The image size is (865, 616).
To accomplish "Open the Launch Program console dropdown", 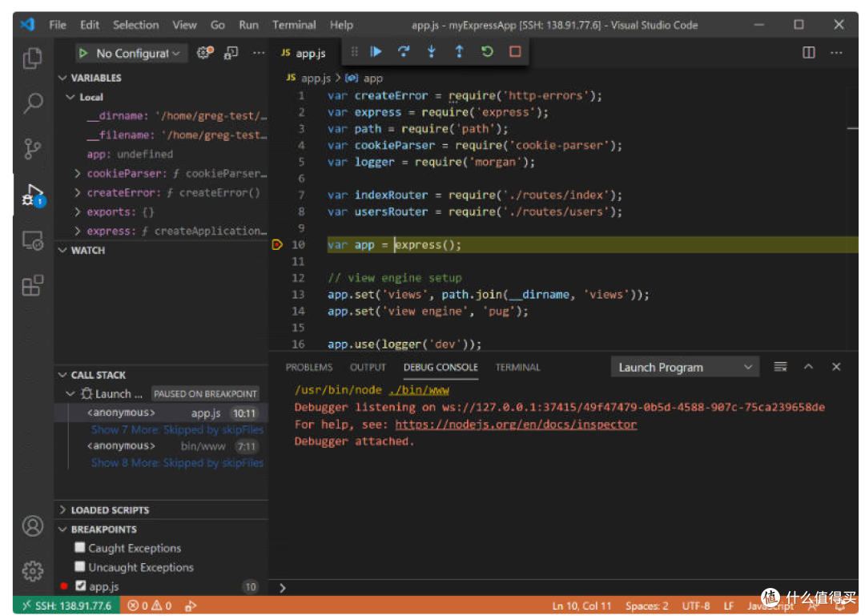I will point(685,368).
